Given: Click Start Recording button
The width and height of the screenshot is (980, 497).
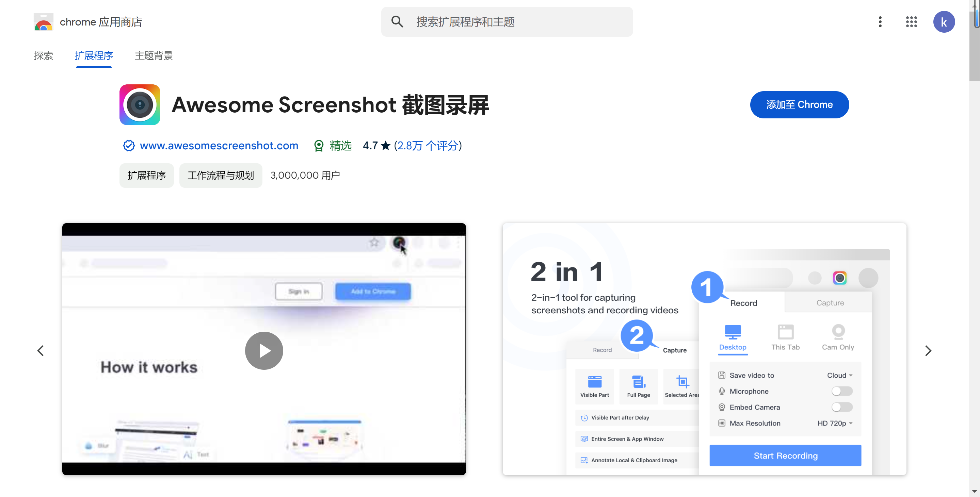Looking at the screenshot, I should (x=786, y=455).
